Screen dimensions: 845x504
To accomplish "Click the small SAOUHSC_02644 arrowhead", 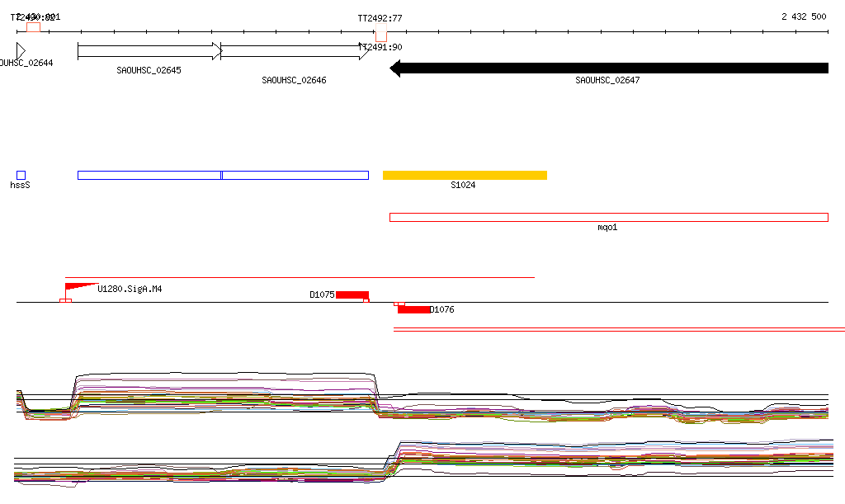I will tap(21, 51).
